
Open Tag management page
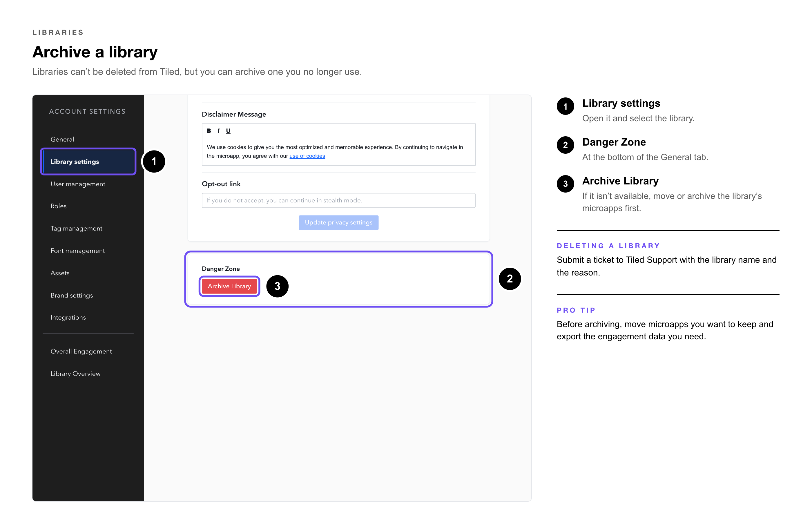tap(76, 229)
